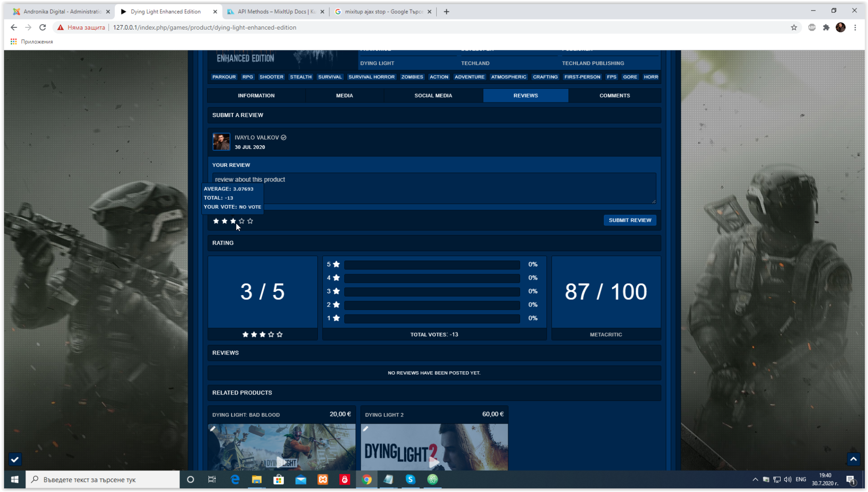This screenshot has height=492, width=868.
Task: Click the 5-star rating progress bar
Action: point(432,265)
